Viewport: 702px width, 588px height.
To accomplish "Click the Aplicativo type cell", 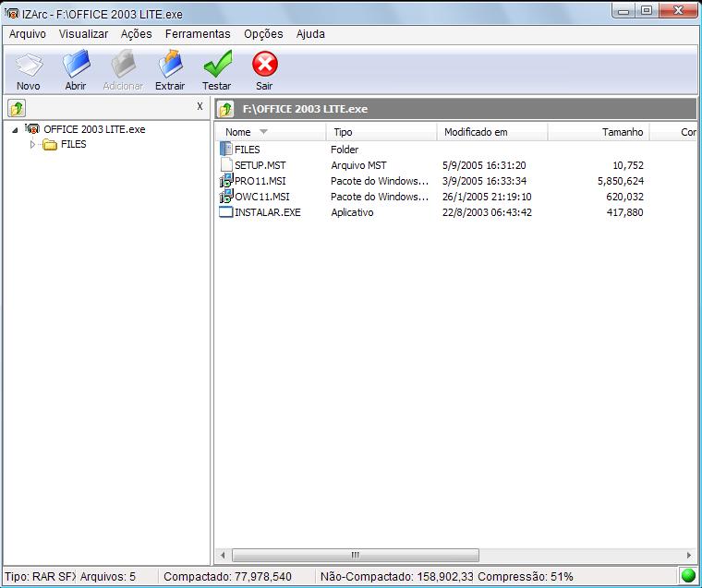I will [352, 212].
